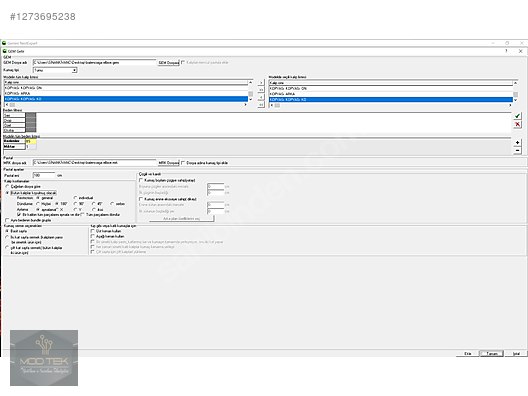
Task: Click the single right arrow transfer button
Action: (261, 82)
